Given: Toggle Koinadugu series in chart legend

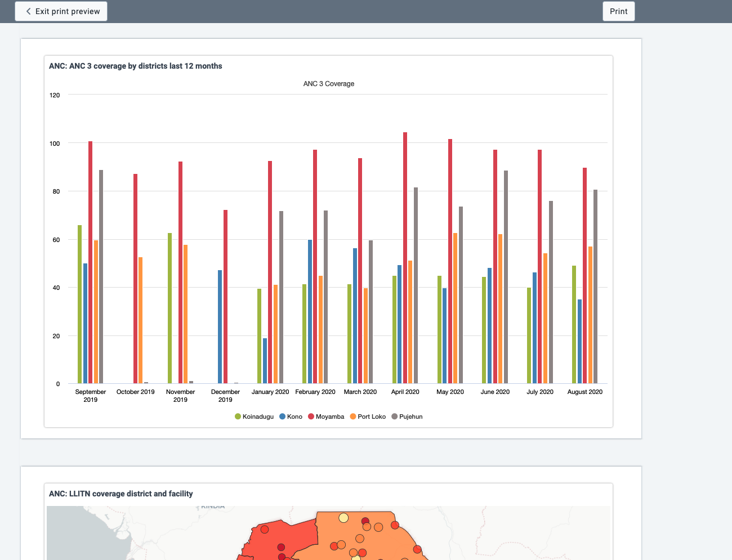Looking at the screenshot, I should point(254,416).
